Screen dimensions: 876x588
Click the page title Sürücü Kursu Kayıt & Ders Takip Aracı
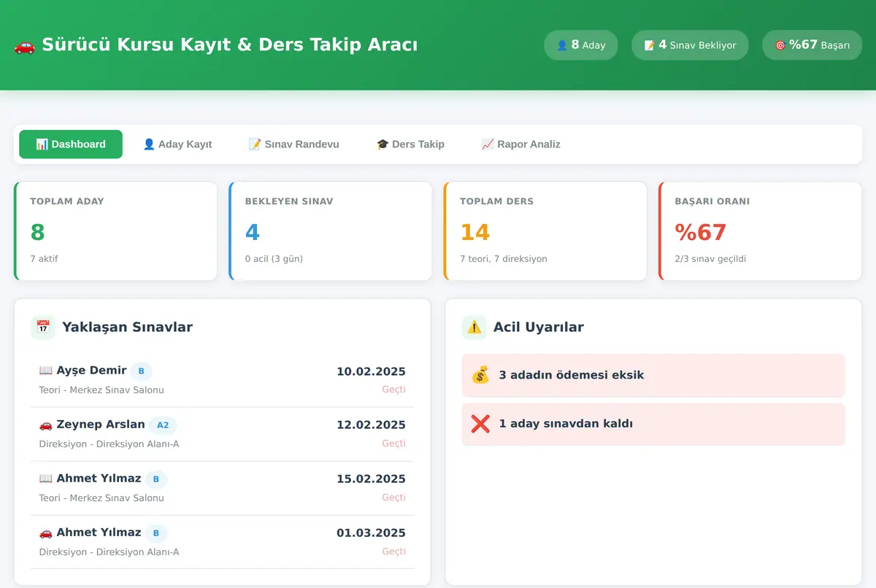coord(230,45)
